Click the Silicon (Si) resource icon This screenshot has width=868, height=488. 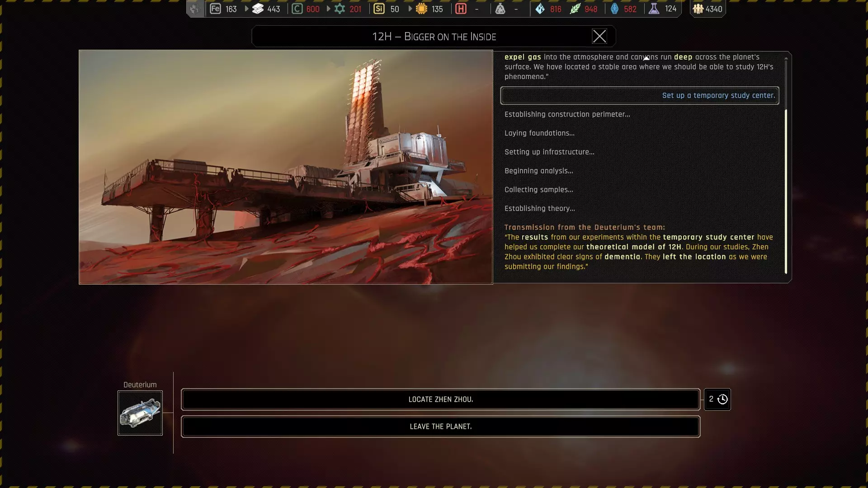click(x=379, y=9)
